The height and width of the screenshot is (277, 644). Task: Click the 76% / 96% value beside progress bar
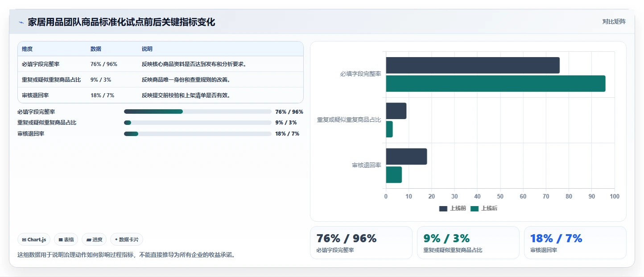pyautogui.click(x=289, y=112)
